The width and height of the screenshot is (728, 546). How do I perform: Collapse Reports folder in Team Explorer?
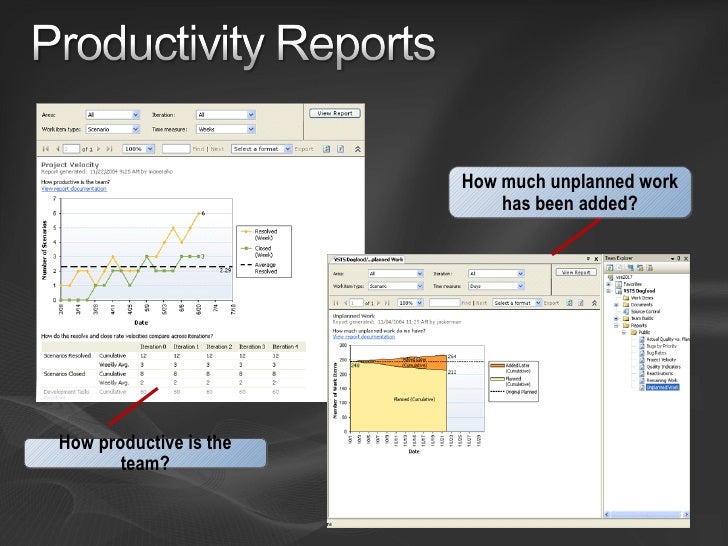(616, 325)
